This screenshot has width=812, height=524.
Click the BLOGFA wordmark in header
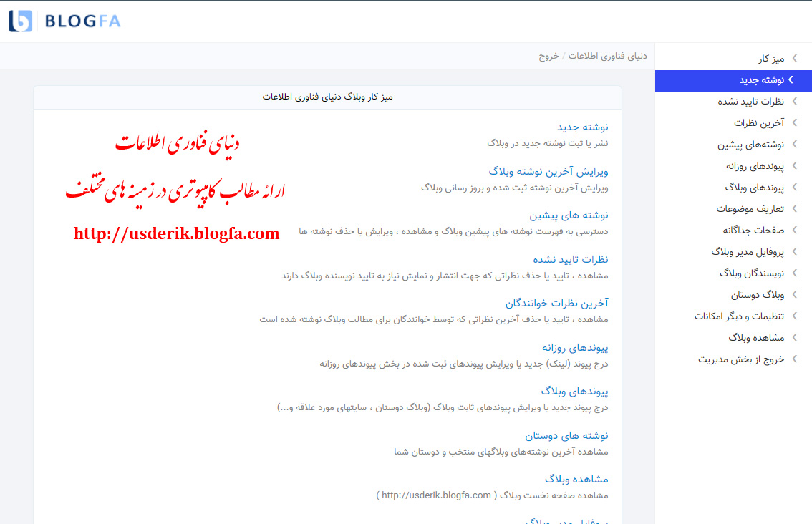[x=82, y=21]
